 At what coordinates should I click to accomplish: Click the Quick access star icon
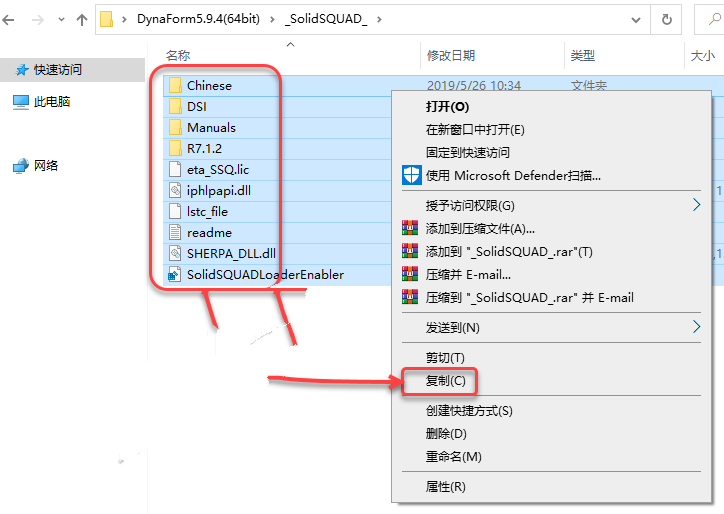[21, 70]
